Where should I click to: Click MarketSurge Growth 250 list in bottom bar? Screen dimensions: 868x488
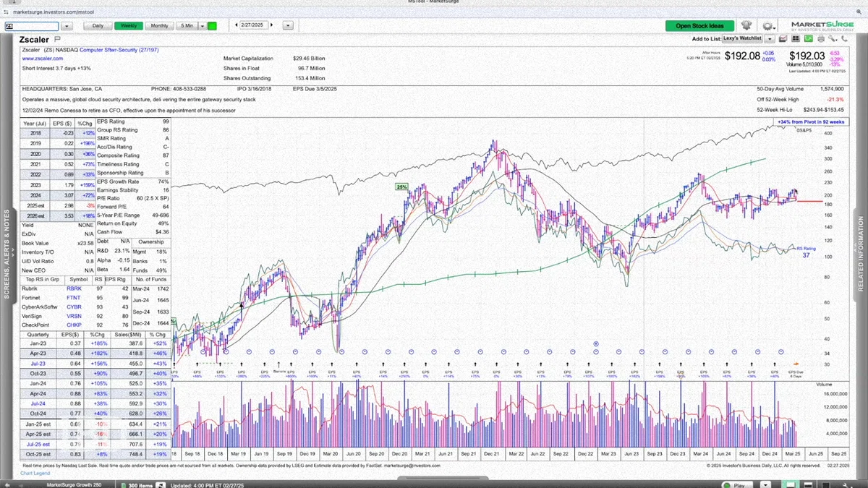(x=74, y=485)
